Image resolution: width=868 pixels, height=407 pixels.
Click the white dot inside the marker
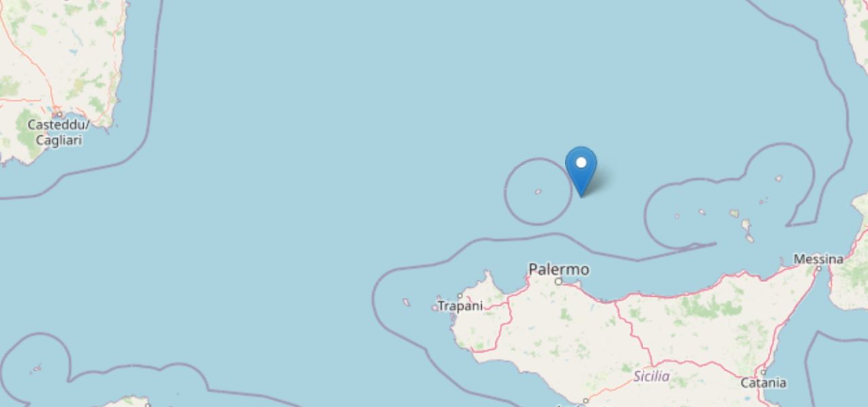(581, 163)
